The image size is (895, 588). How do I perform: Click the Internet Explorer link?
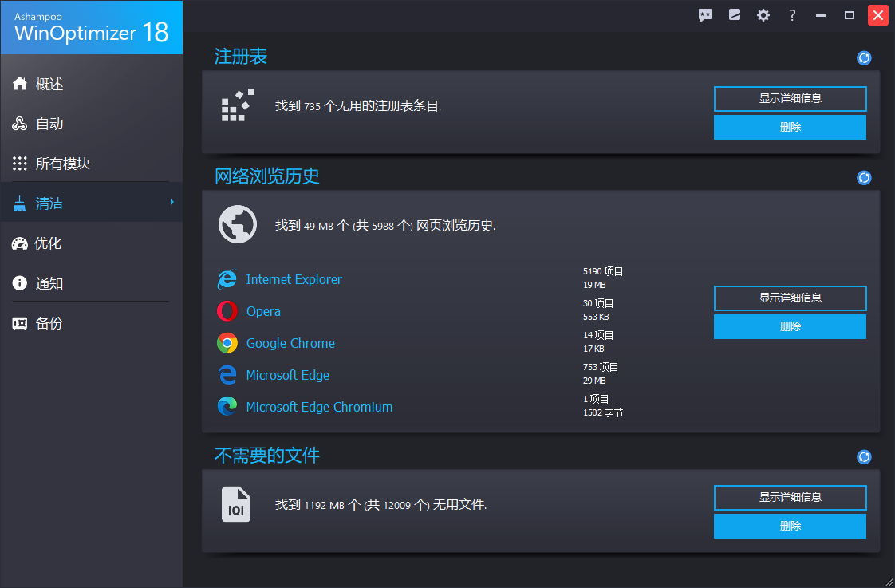coord(294,279)
